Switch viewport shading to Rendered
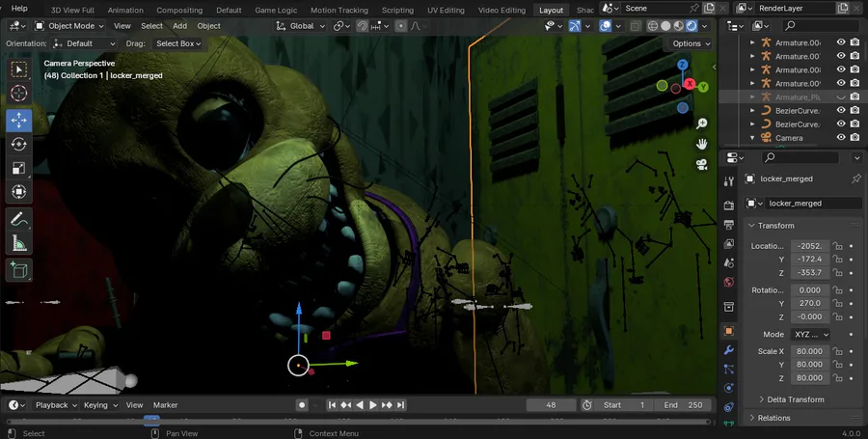 tap(692, 26)
